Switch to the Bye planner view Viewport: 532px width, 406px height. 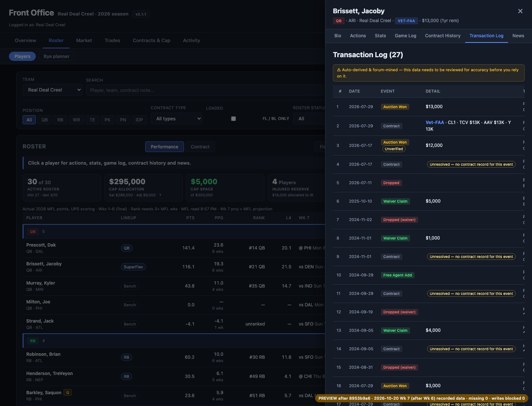click(57, 56)
